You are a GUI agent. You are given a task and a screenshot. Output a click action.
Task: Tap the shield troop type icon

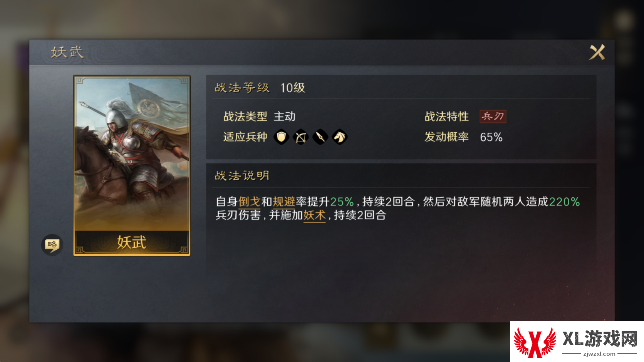281,137
